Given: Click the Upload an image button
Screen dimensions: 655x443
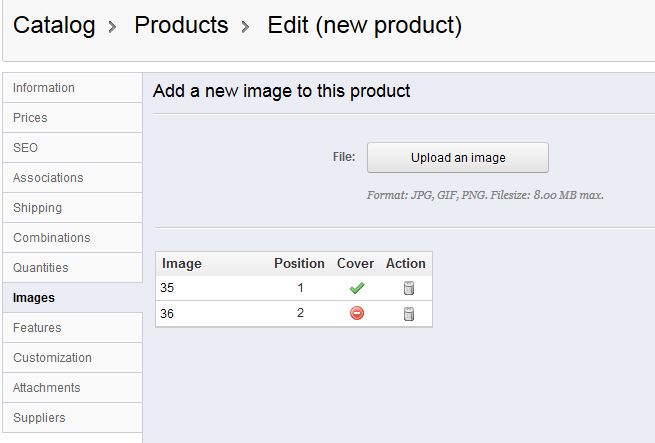Looking at the screenshot, I should [458, 158].
